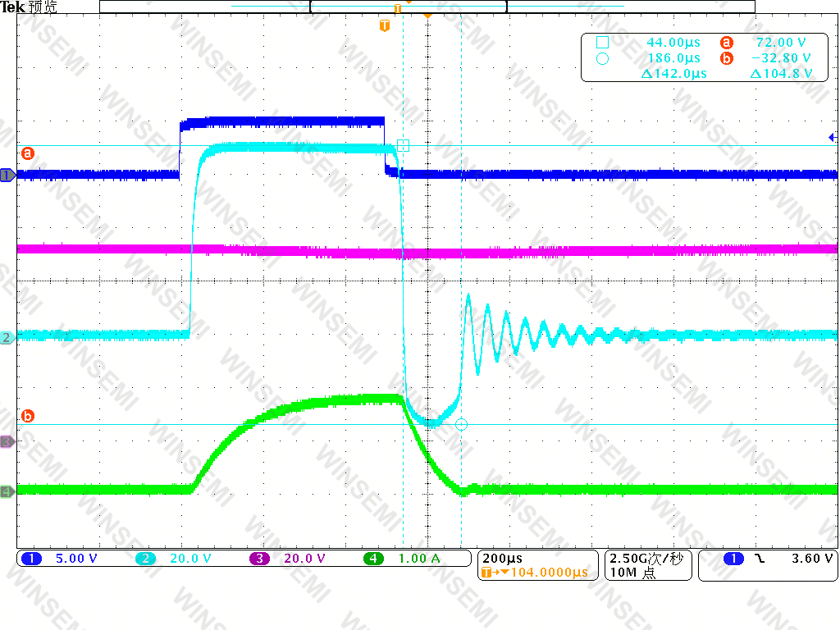This screenshot has height=630, width=840.
Task: Click the 104.0000µs trigger delay readout
Action: tap(549, 572)
